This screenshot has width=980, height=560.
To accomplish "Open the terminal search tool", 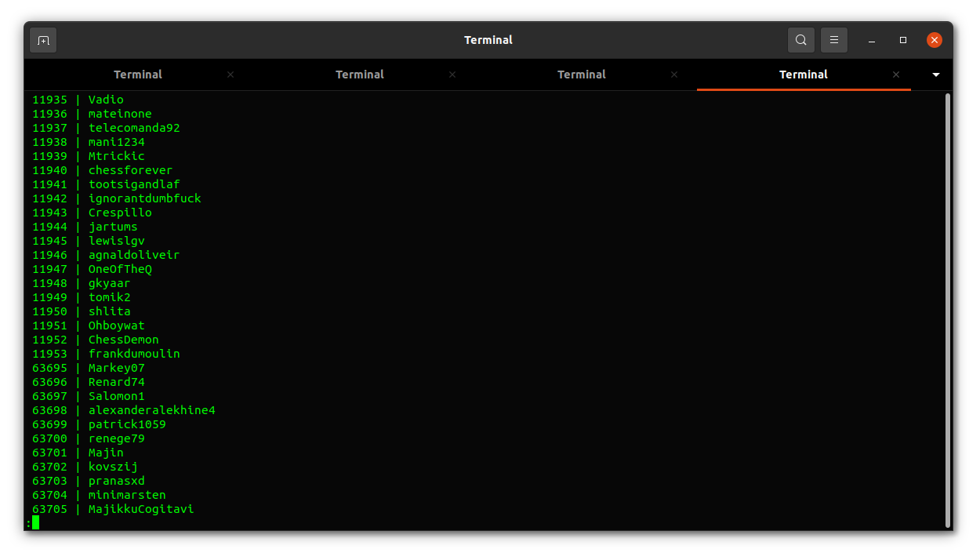I will (800, 40).
